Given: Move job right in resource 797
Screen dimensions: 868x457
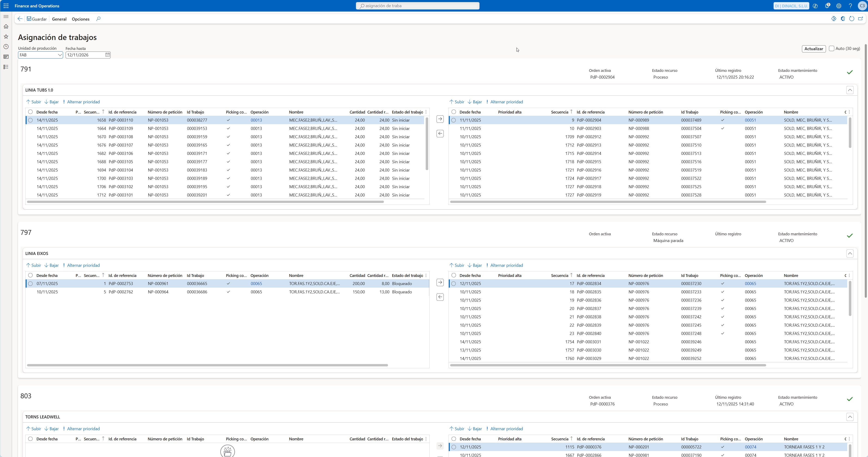Looking at the screenshot, I should [x=440, y=282].
